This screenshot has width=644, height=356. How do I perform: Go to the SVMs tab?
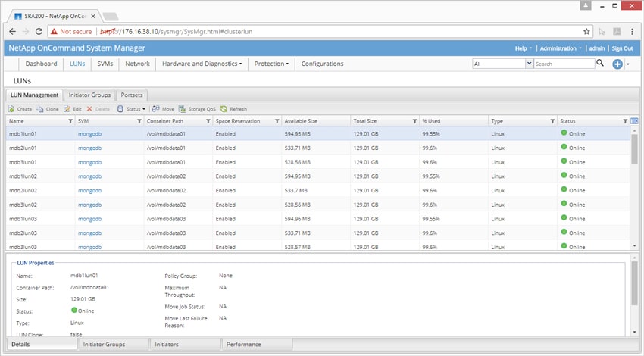105,64
